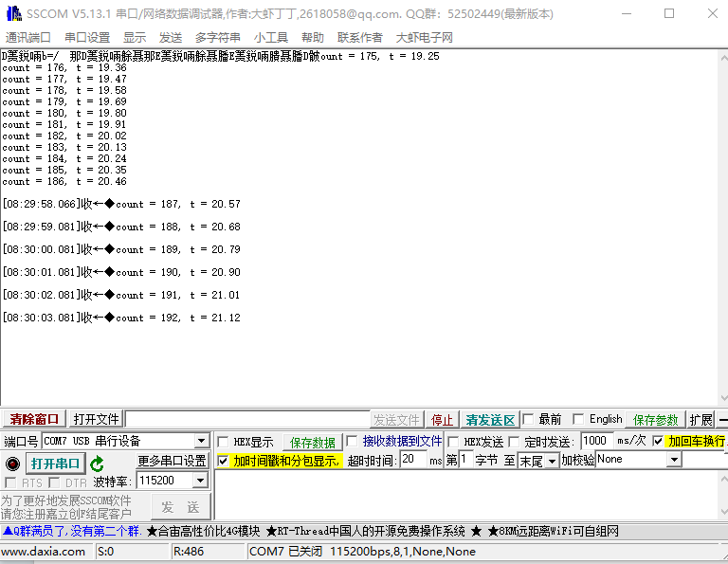The height and width of the screenshot is (564, 728).
Task: Open the 波特率 115200 baud dropdown
Action: click(199, 482)
